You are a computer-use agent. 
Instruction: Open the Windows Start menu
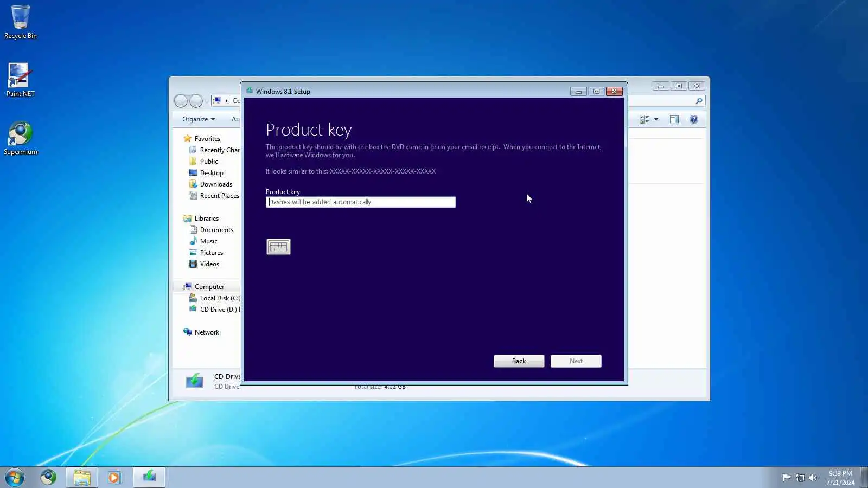[x=15, y=477]
